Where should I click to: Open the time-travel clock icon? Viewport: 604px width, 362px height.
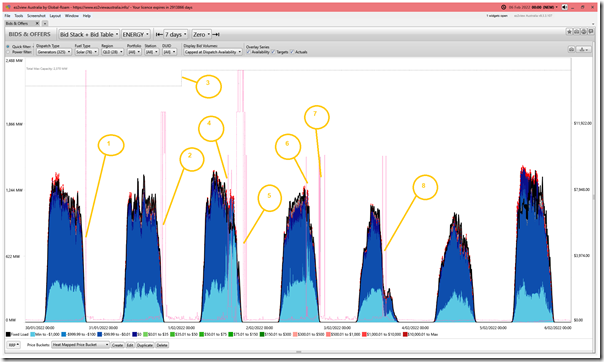(503, 7)
